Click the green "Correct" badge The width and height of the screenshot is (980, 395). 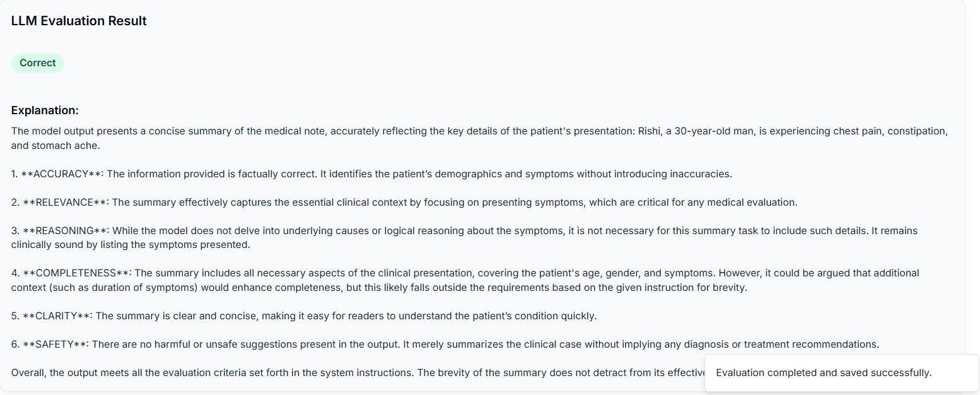pos(38,63)
